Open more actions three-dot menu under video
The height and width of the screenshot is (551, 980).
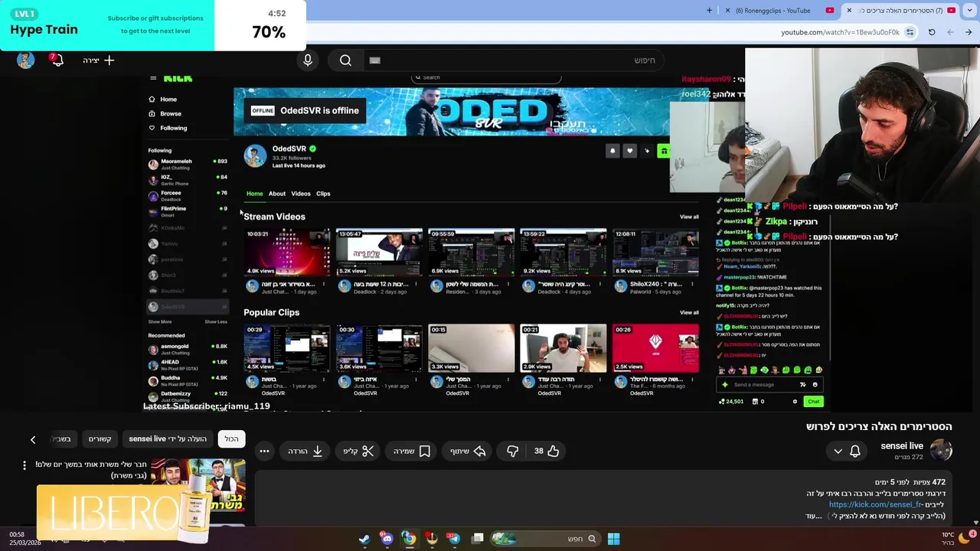264,451
